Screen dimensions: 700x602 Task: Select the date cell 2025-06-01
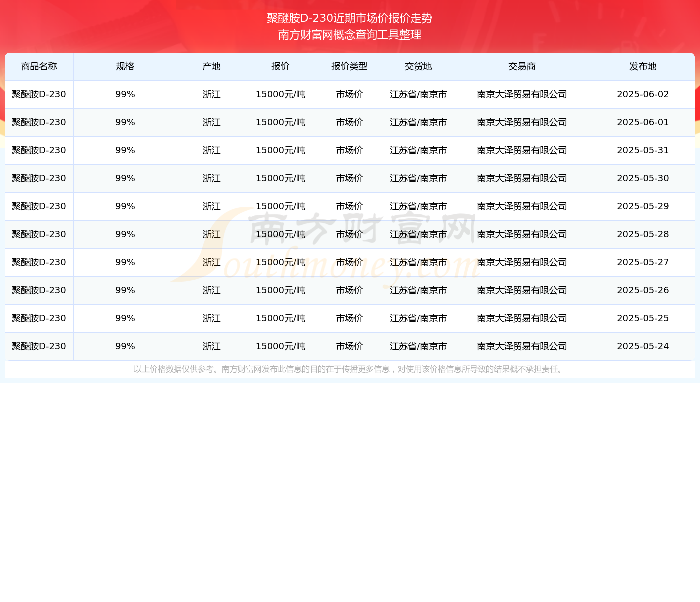pos(643,122)
